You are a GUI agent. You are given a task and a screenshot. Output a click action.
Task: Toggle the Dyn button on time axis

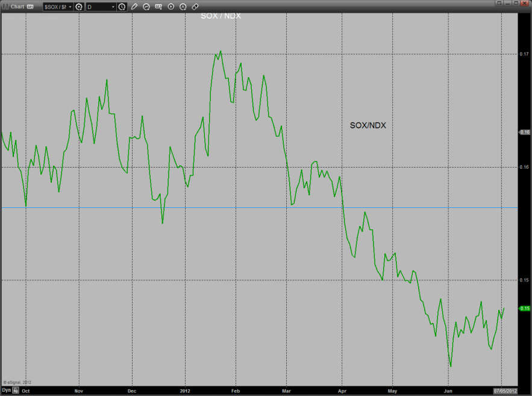click(x=6, y=391)
